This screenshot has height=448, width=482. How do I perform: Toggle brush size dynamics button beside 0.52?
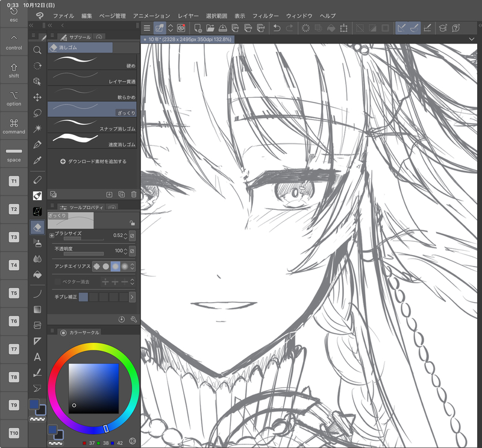132,236
